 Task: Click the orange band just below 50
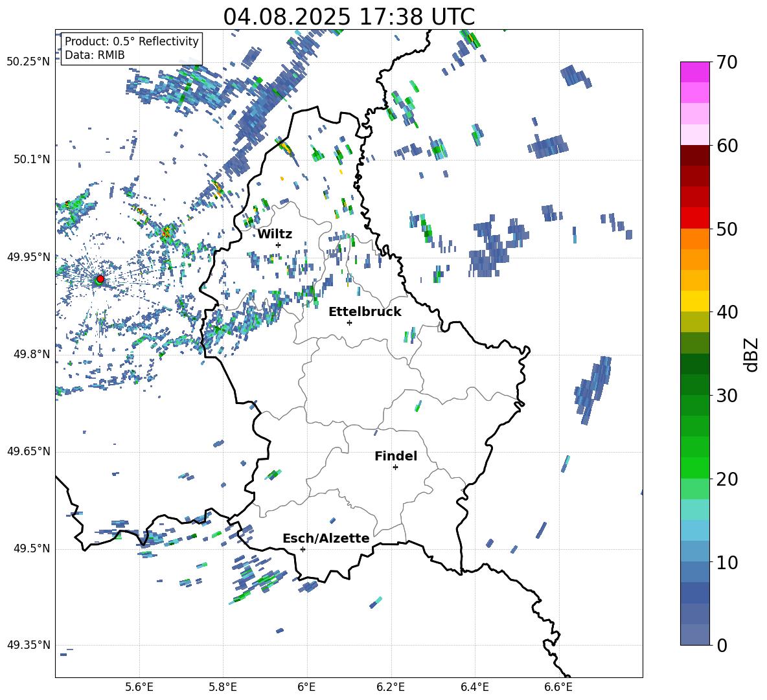(695, 239)
